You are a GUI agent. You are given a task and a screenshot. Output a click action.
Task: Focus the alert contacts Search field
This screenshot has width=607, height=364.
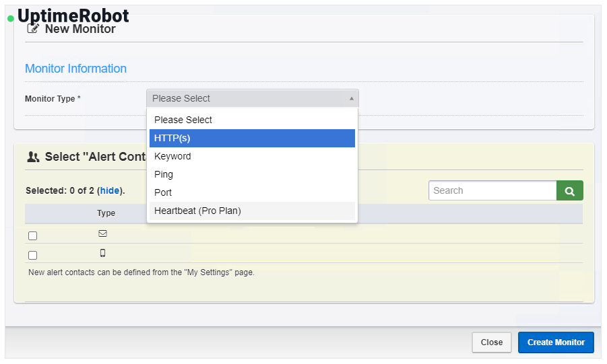pyautogui.click(x=492, y=190)
